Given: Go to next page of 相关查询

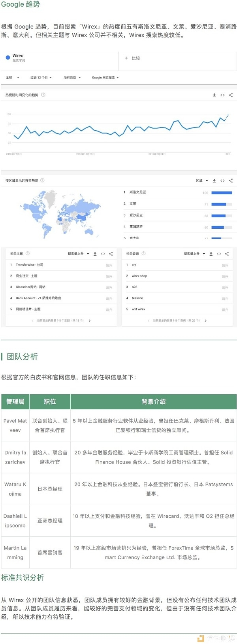Looking at the screenshot, I should point(206,321).
